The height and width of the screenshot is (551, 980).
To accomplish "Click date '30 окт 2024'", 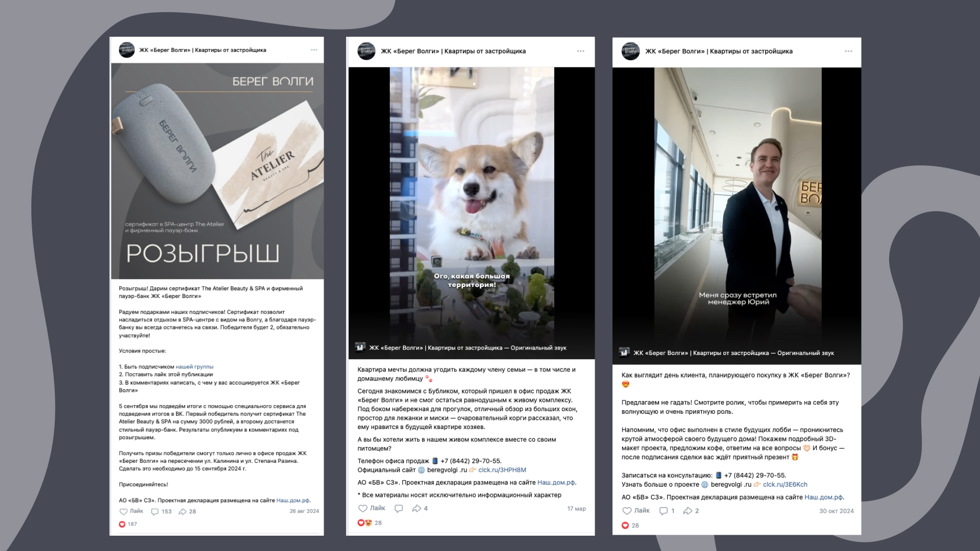I will (836, 511).
